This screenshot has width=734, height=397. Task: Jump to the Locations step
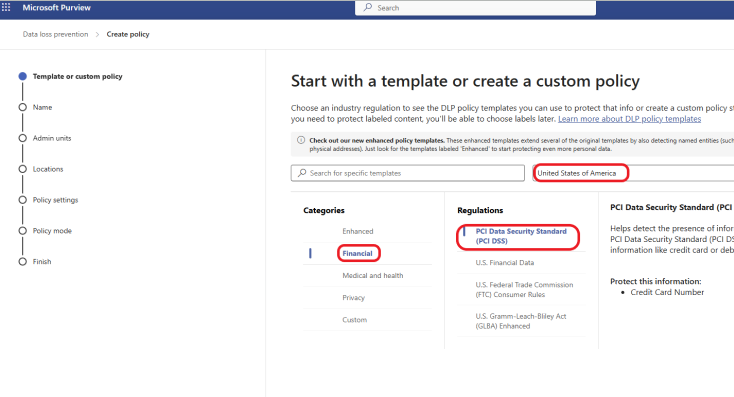[48, 169]
